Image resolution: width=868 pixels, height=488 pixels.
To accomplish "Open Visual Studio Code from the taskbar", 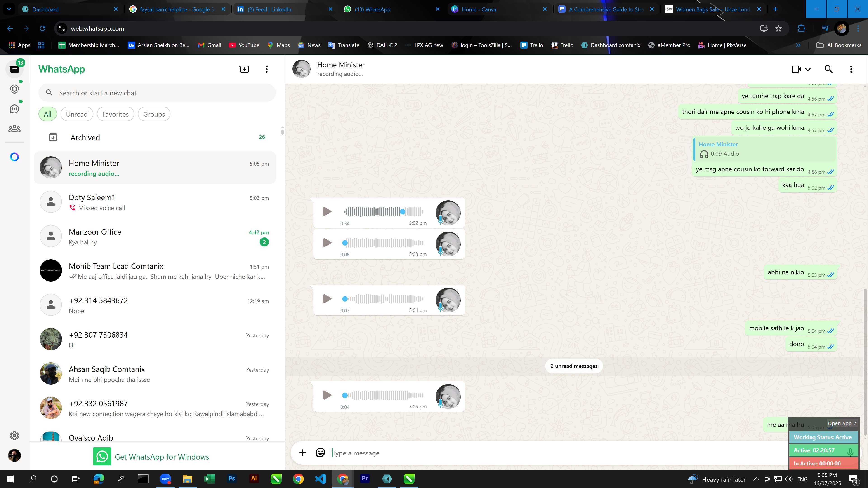I will tap(321, 479).
